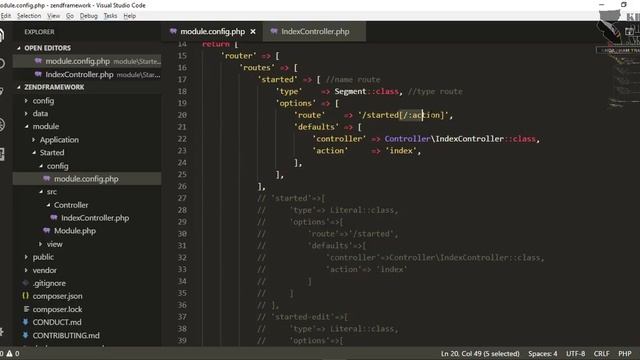Select the module.config.php editor tab
The height and width of the screenshot is (360, 640).
212,31
